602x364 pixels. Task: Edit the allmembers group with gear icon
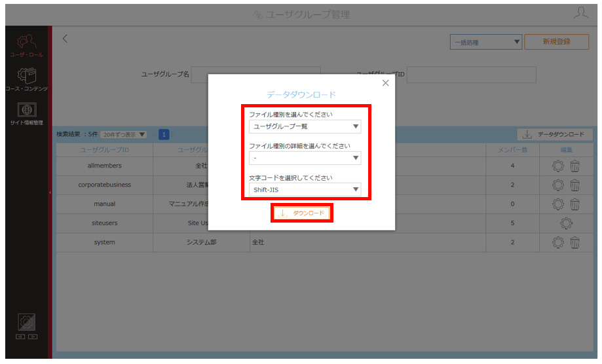558,166
